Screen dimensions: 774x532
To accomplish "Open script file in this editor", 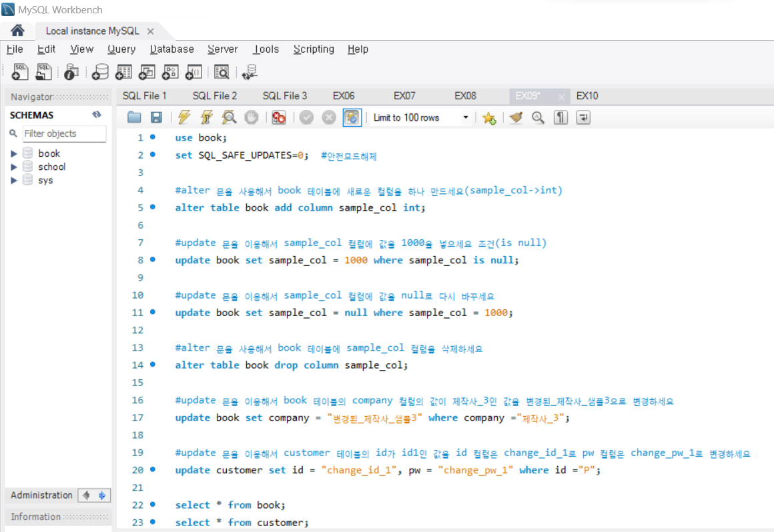I will point(134,117).
